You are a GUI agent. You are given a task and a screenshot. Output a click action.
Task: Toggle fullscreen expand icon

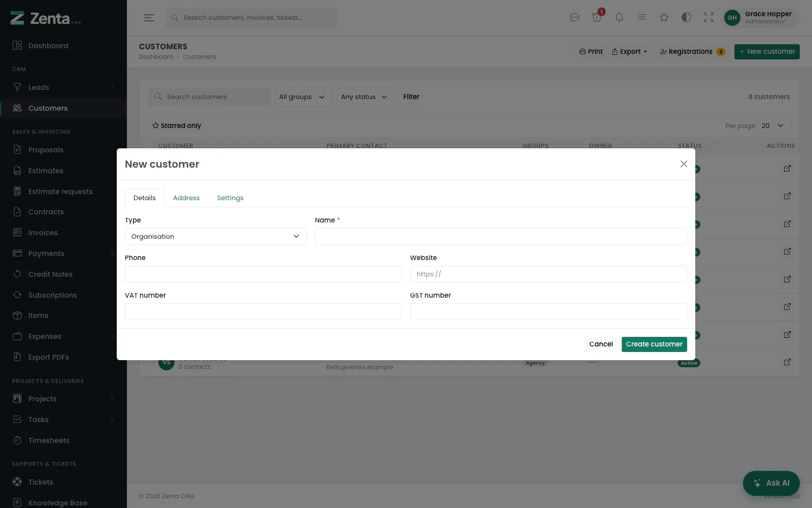pos(708,18)
